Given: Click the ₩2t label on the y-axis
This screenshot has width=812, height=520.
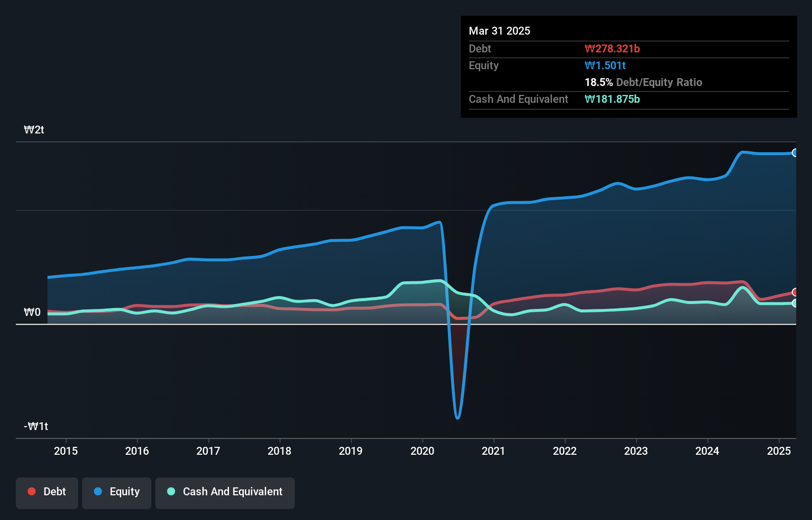Looking at the screenshot, I should [x=34, y=130].
